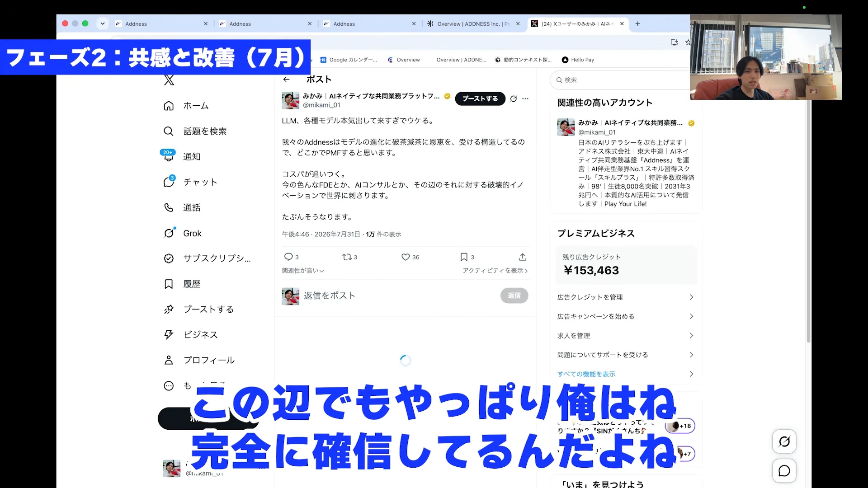868x488 pixels.
Task: Click the black ブーストする button on post
Action: (480, 99)
